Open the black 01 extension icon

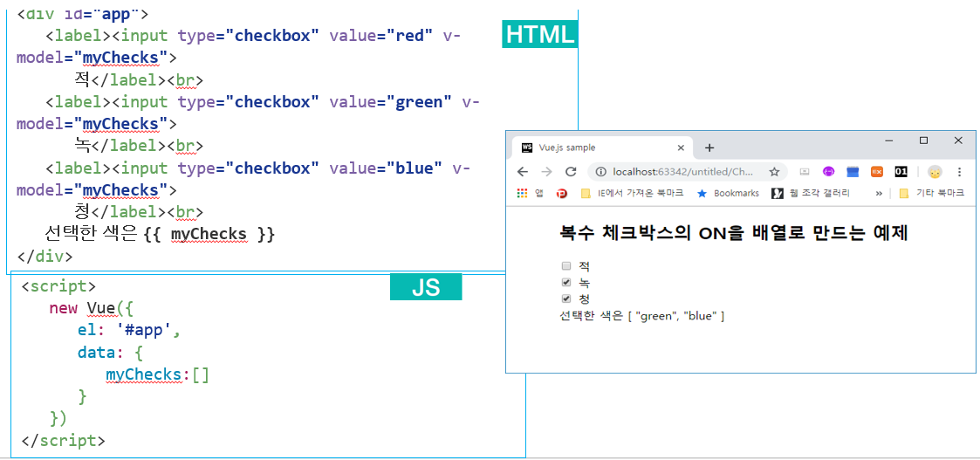pyautogui.click(x=901, y=172)
